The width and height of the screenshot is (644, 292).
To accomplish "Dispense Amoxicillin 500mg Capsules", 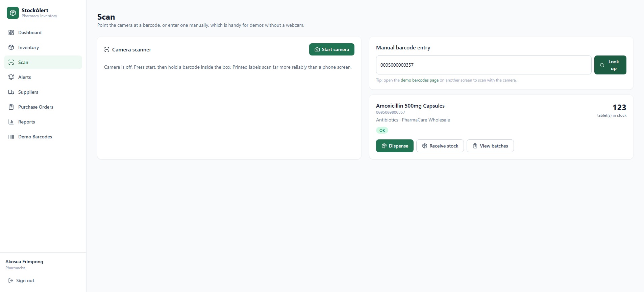I will point(395,146).
